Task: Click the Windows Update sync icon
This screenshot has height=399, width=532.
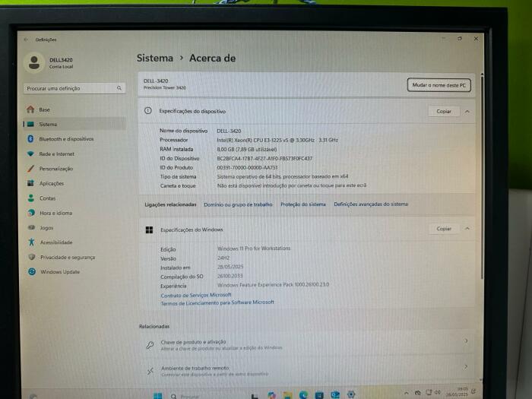Action: 32,271
